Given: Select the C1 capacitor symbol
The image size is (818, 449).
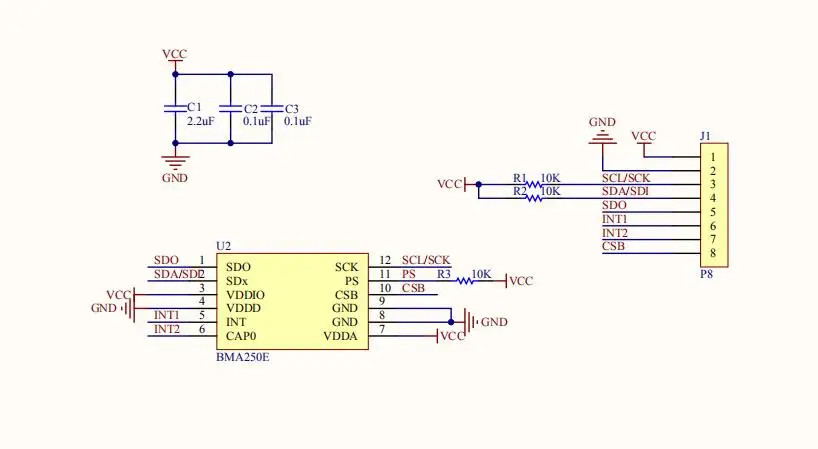Looking at the screenshot, I should click(175, 108).
